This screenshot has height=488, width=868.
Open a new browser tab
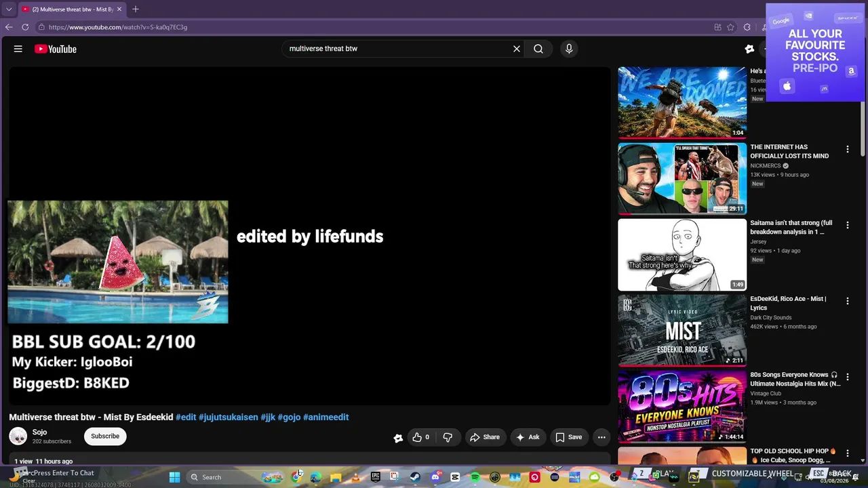(136, 9)
